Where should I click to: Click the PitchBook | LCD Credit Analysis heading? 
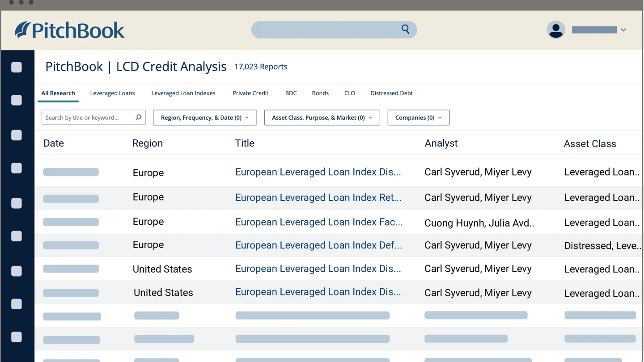(x=136, y=67)
